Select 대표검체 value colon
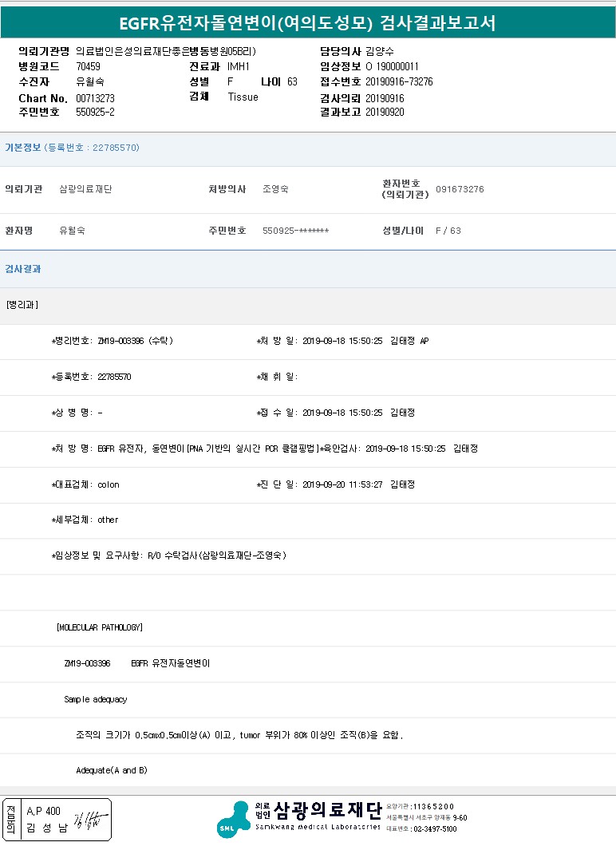 109,484
